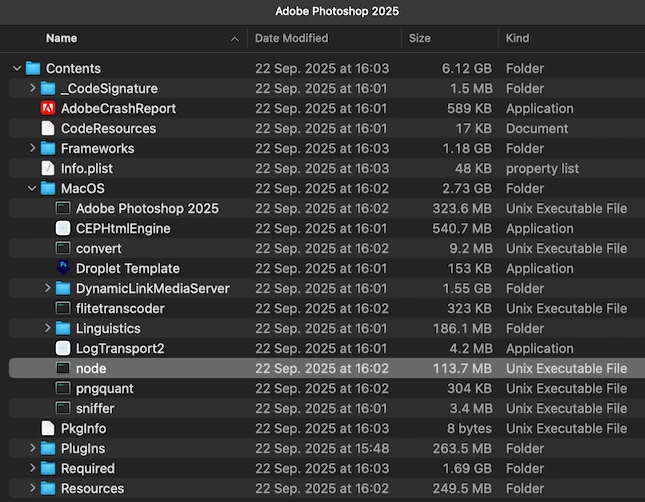The image size is (645, 502).
Task: Select the sniffer file name
Action: (x=95, y=409)
